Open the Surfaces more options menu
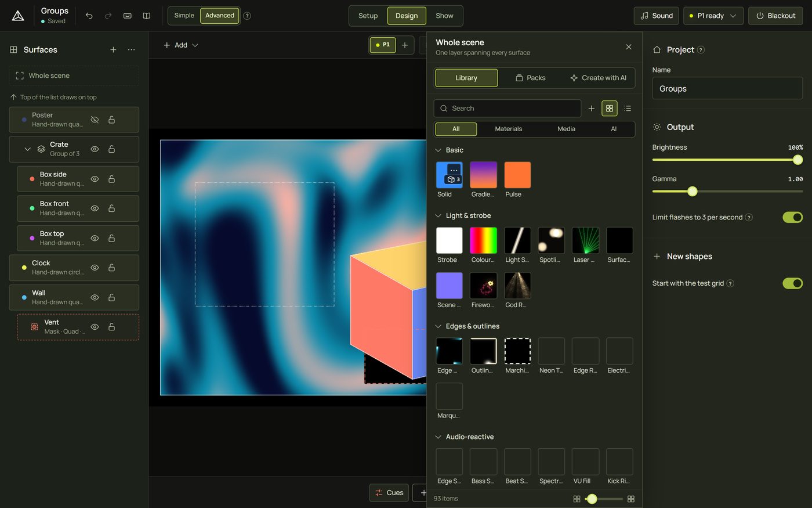Screen dimensions: 812x508 (x=132, y=50)
